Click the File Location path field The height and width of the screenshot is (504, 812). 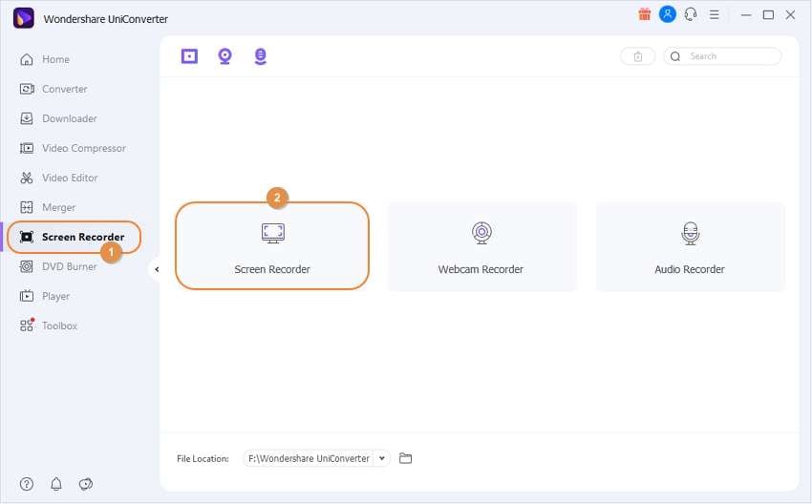[310, 458]
